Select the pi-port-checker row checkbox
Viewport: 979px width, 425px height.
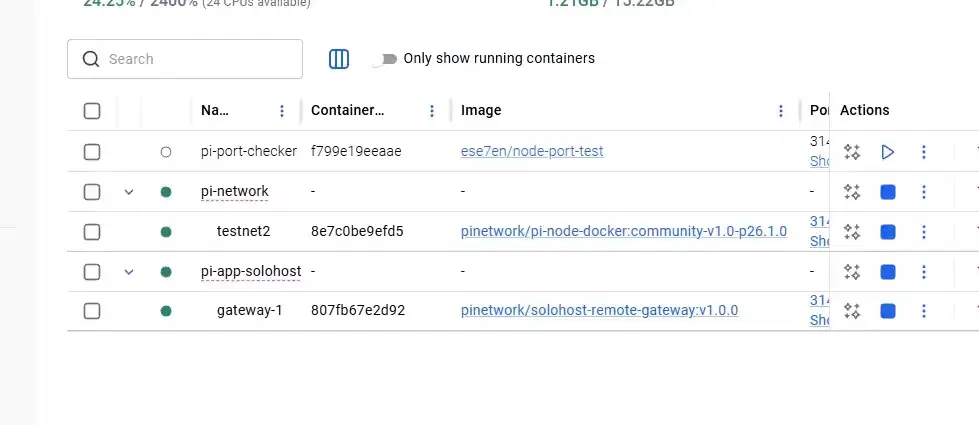click(92, 152)
